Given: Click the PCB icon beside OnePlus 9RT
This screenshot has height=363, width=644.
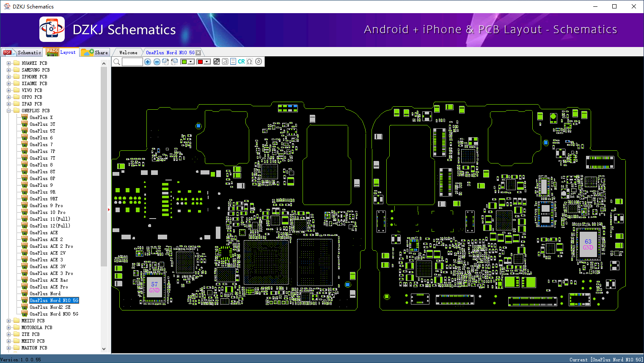Looking at the screenshot, I should point(25,199).
